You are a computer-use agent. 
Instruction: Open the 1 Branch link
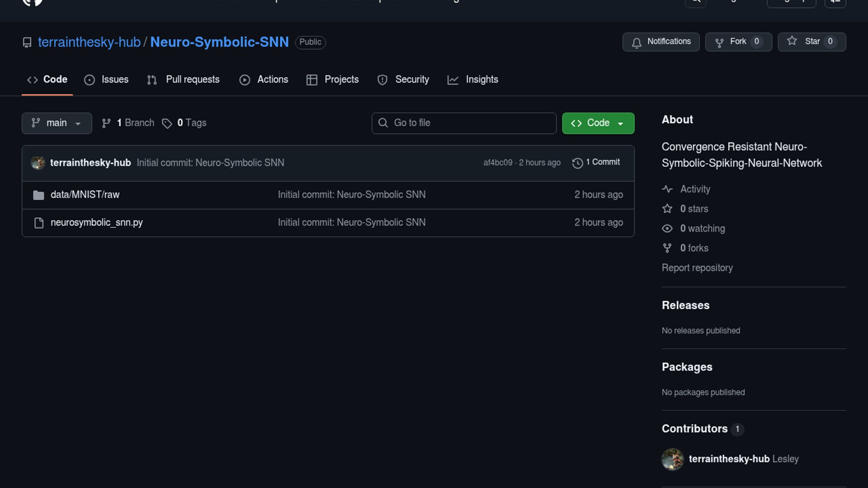tap(128, 123)
